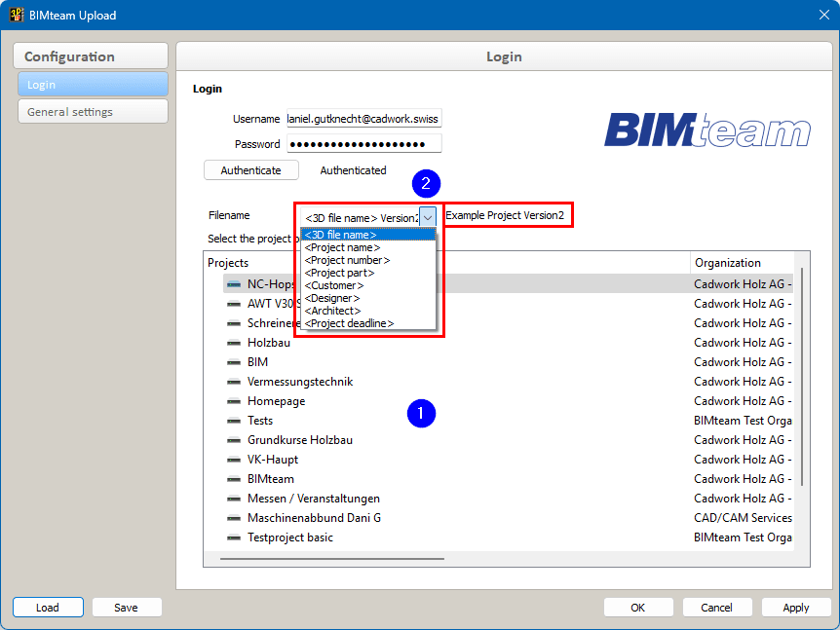Click project icon beside Homepage row
This screenshot has height=630, width=840.
click(234, 401)
